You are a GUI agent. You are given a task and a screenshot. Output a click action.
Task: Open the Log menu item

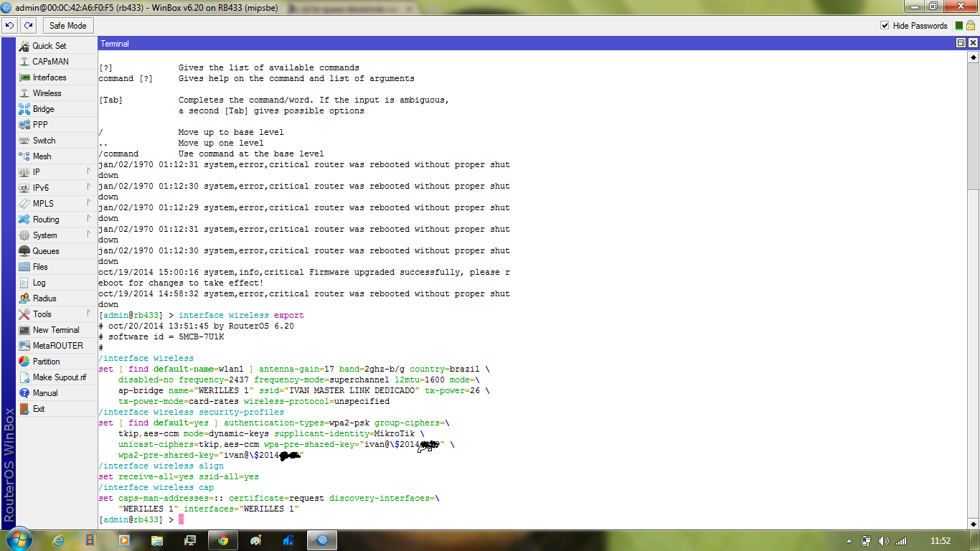coord(57,282)
